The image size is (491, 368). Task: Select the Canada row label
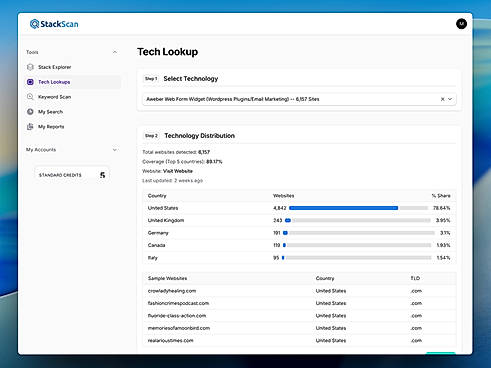(156, 245)
